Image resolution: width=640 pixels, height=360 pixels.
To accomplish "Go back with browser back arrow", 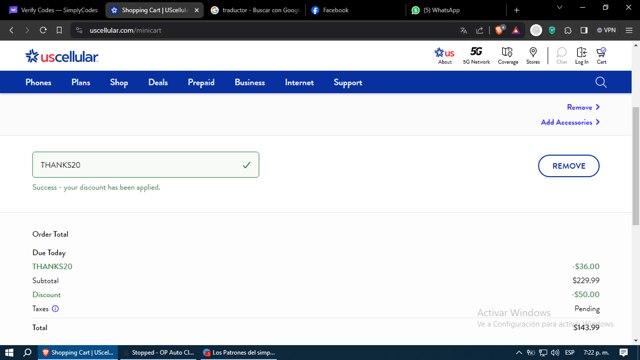I will pyautogui.click(x=11, y=30).
